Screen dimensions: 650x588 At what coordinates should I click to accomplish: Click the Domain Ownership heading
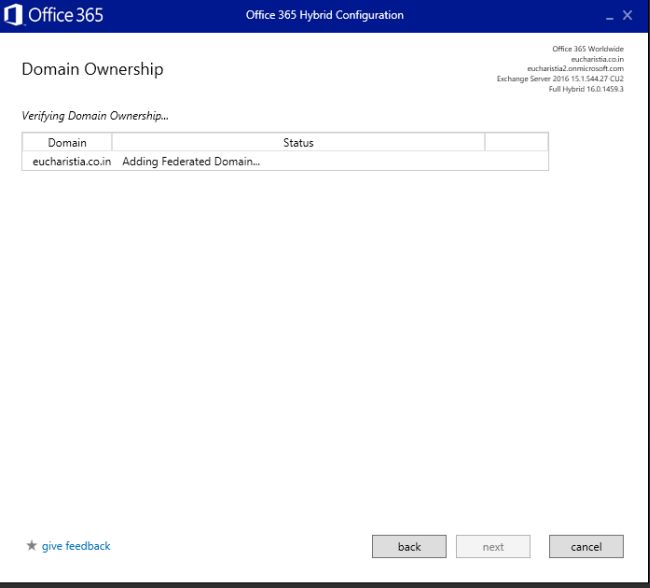[92, 69]
